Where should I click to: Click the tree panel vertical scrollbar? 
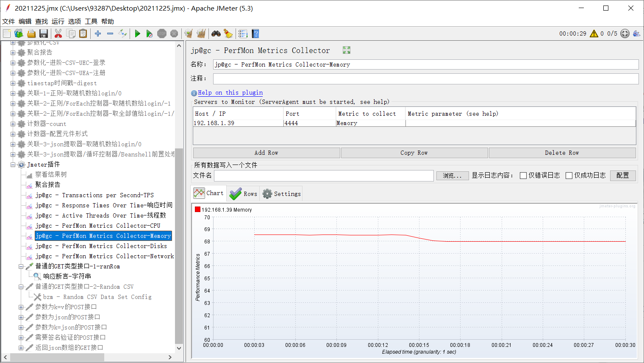point(179,246)
